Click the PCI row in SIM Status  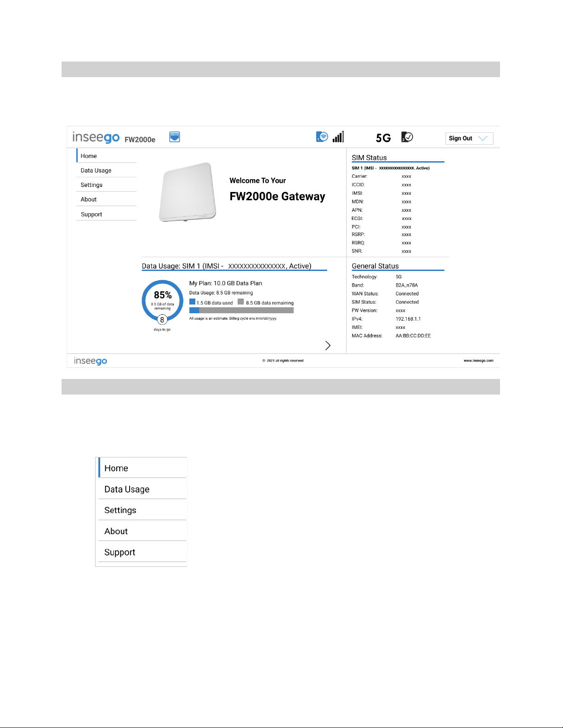click(x=381, y=227)
